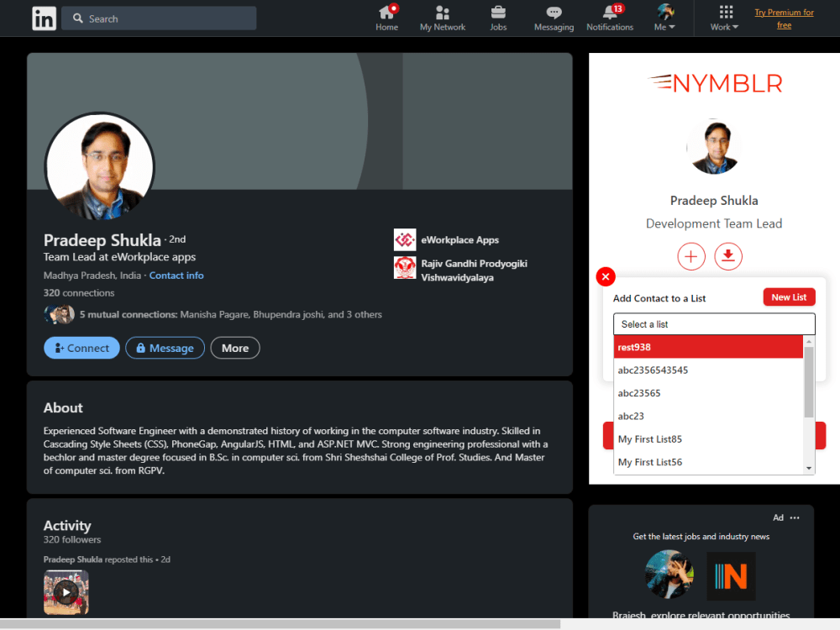Viewport: 840px width, 630px height.
Task: Click the Connect button
Action: pyautogui.click(x=81, y=349)
